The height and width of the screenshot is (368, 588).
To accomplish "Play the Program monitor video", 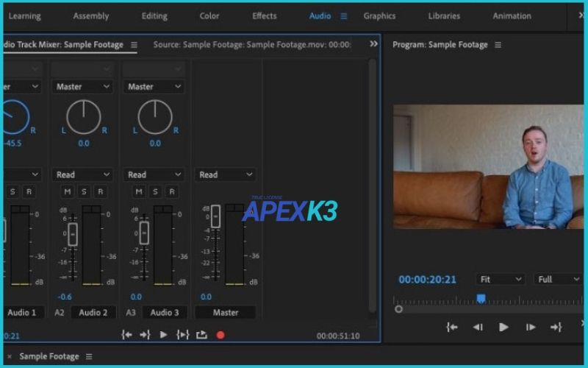I will [503, 328].
